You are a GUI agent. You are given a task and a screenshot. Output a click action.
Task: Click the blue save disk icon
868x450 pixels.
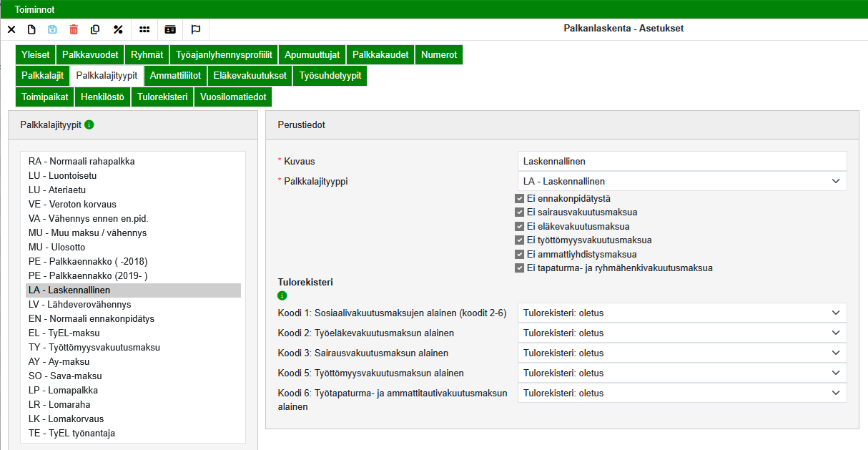(52, 29)
